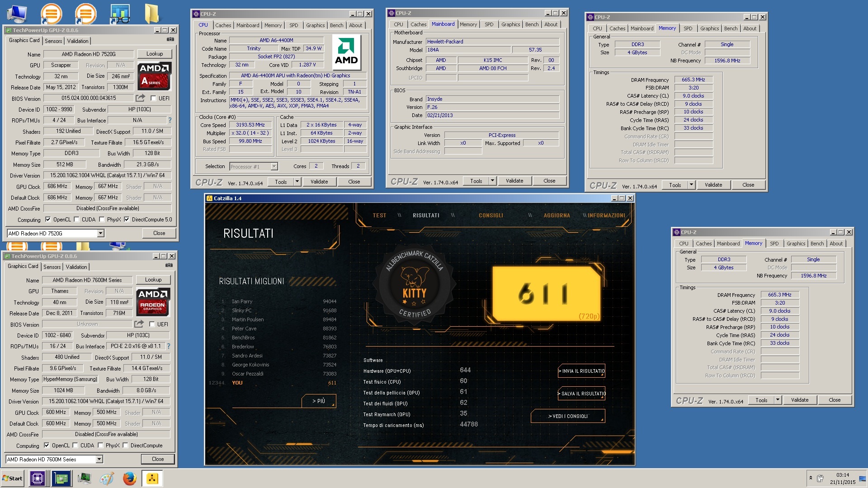Open Caches tab in CPU-Z CPU window
This screenshot has height=488, width=868.
pos(223,25)
